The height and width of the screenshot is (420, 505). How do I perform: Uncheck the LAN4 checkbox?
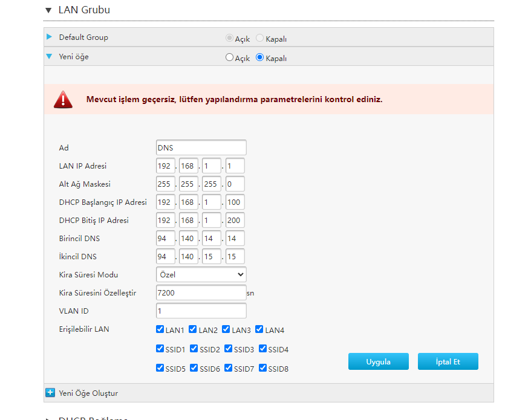tap(259, 329)
